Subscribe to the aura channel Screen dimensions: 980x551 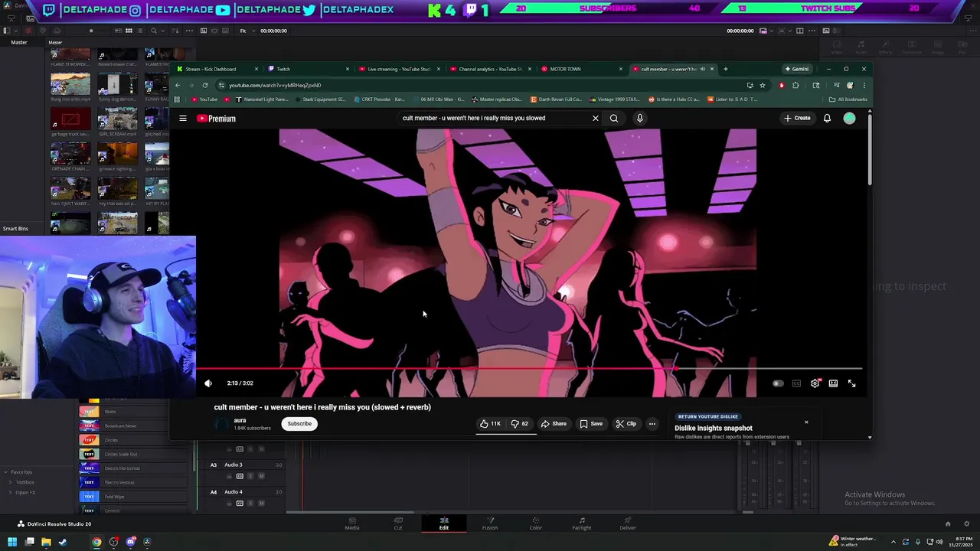tap(299, 424)
